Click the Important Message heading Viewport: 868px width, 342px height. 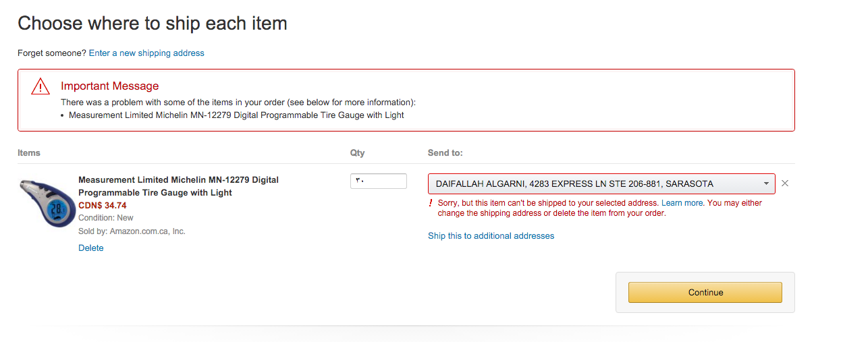coord(110,86)
